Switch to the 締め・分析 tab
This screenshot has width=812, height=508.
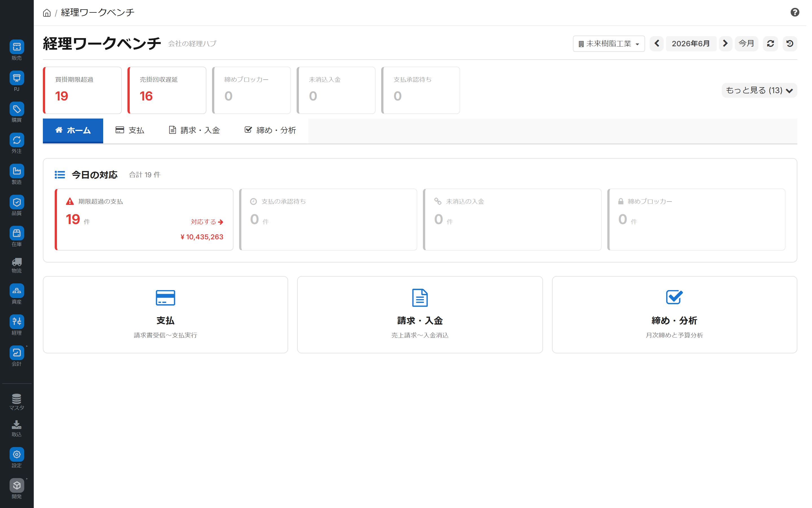pos(270,130)
